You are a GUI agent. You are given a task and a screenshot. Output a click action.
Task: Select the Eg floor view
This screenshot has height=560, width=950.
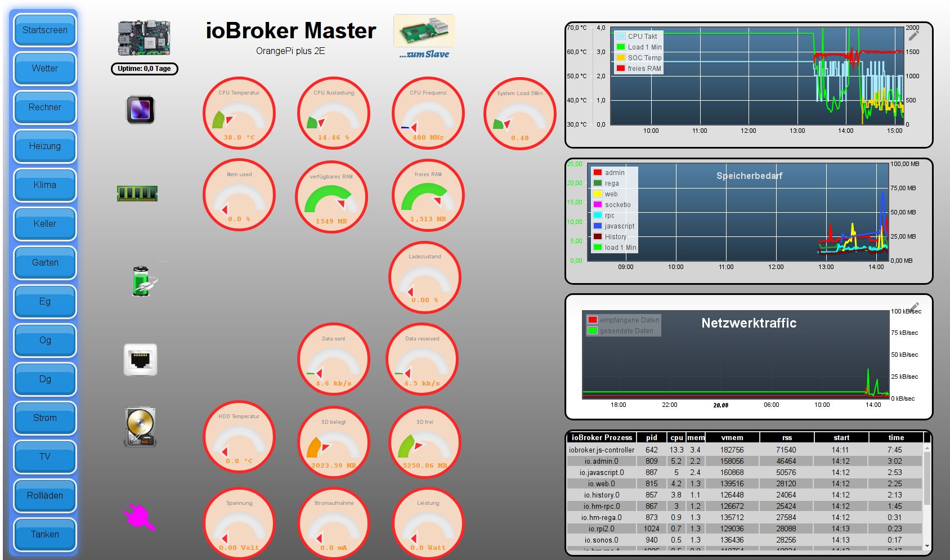[45, 302]
